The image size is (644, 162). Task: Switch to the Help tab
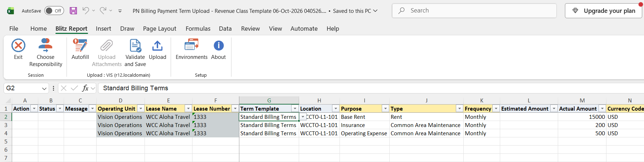(333, 29)
